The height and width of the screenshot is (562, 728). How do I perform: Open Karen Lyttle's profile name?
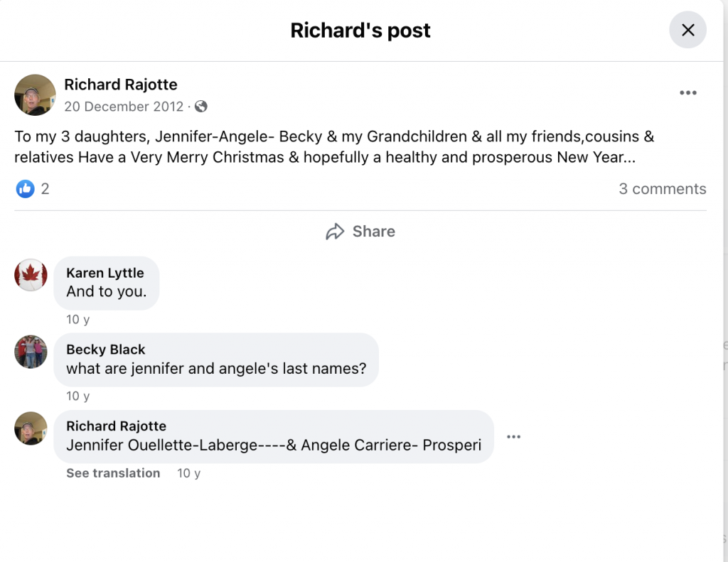105,273
